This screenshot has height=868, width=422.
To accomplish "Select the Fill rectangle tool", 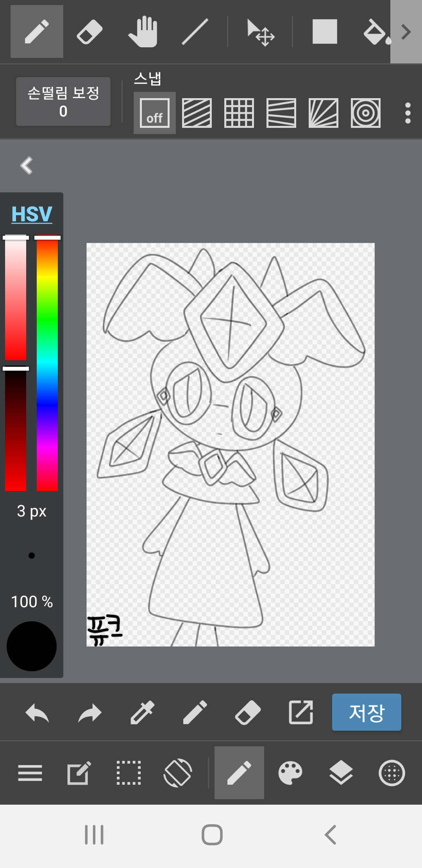I will tap(325, 32).
